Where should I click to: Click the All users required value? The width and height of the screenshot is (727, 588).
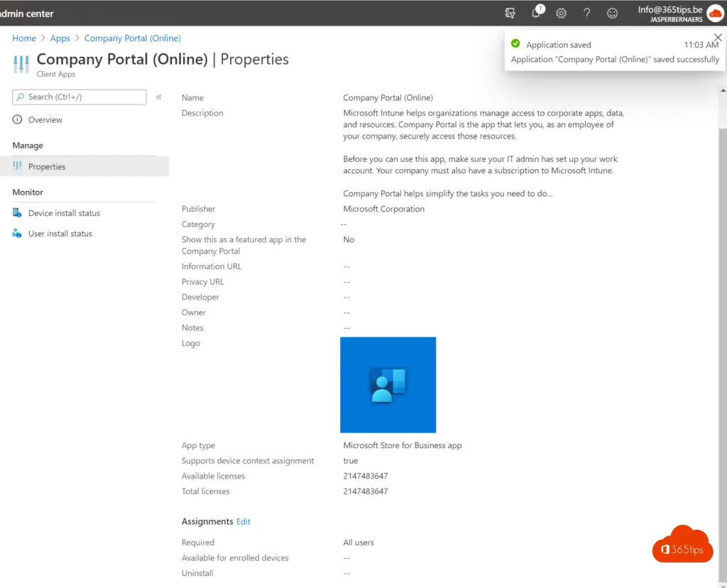[x=359, y=542]
